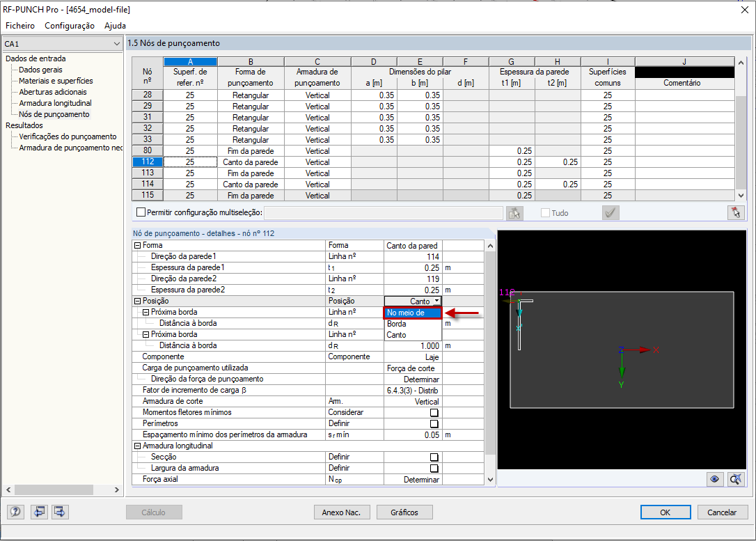Image resolution: width=756 pixels, height=541 pixels.
Task: Open the Ficheiro menu
Action: pos(19,26)
